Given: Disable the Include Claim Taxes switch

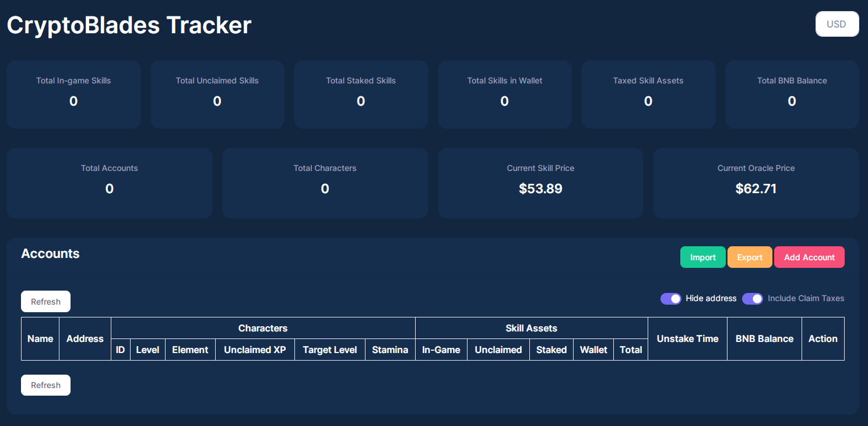Looking at the screenshot, I should (x=753, y=299).
